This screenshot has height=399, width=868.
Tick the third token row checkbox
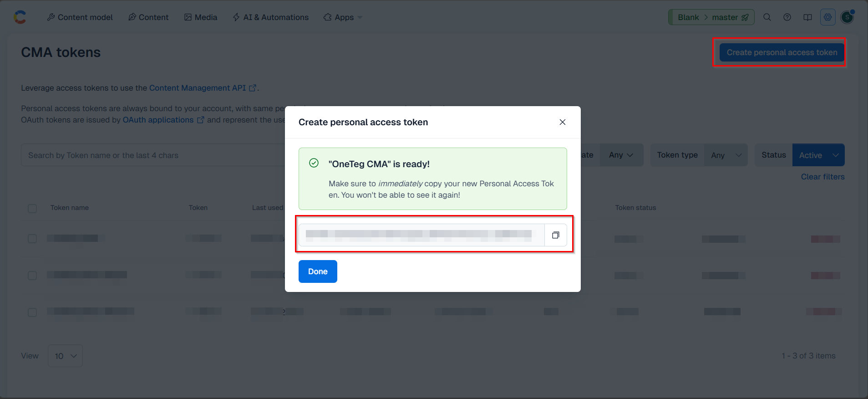click(x=32, y=312)
